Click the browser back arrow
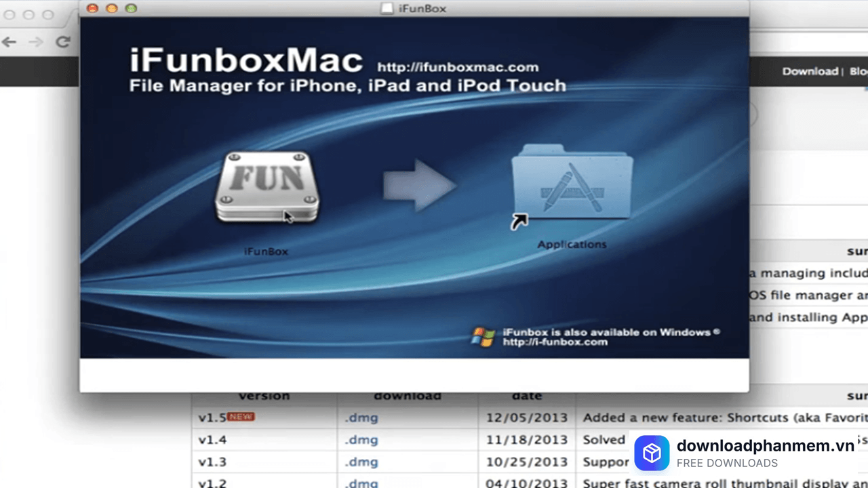Viewport: 868px width, 488px height. (x=9, y=42)
